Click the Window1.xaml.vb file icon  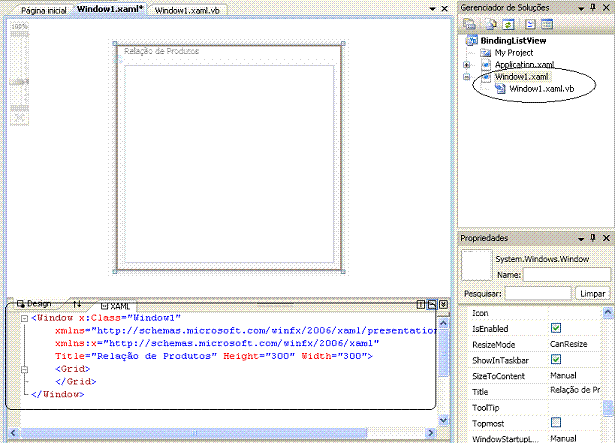pos(500,89)
